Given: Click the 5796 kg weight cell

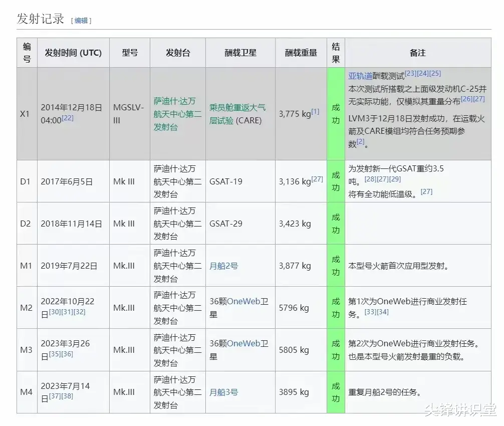Looking at the screenshot, I should point(301,308).
